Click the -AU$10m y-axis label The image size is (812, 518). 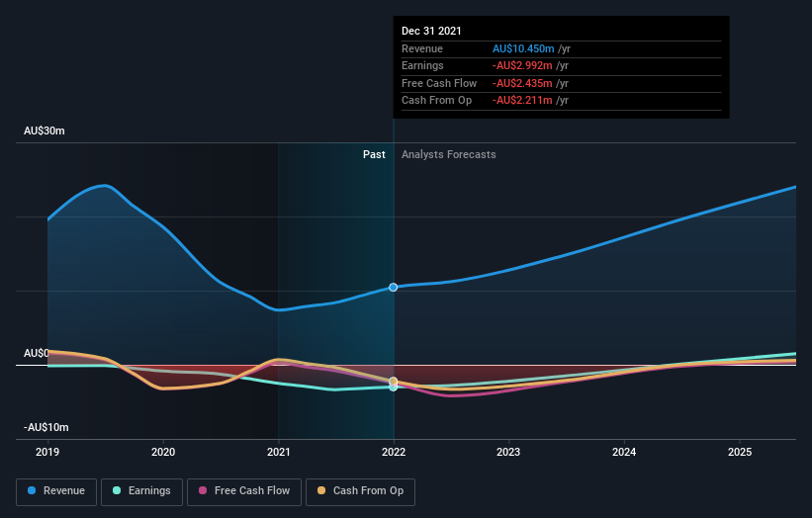(46, 427)
